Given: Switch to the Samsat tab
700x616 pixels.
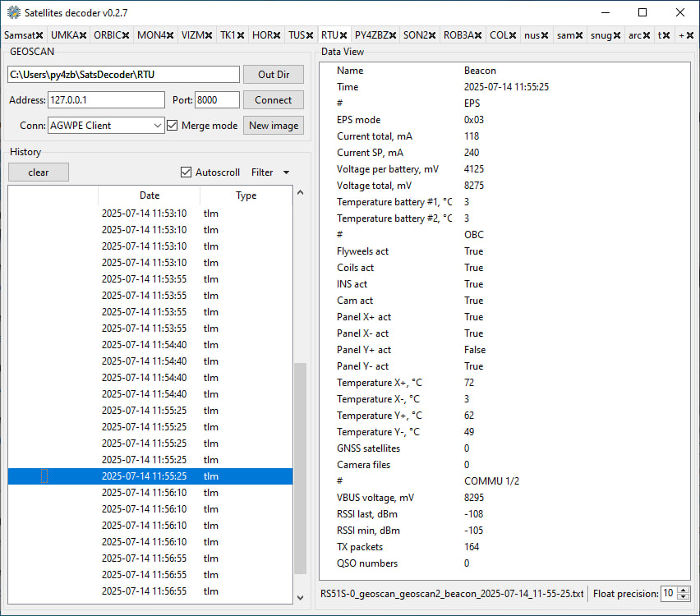Looking at the screenshot, I should click(20, 35).
